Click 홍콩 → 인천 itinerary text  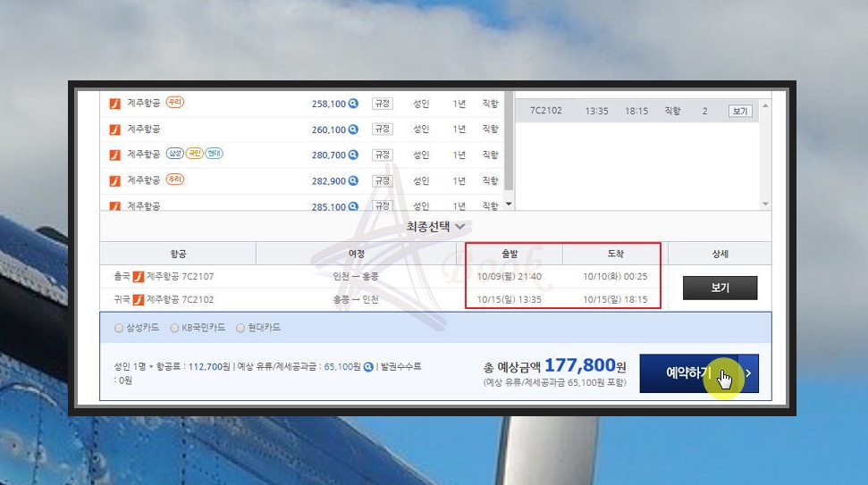(x=356, y=300)
